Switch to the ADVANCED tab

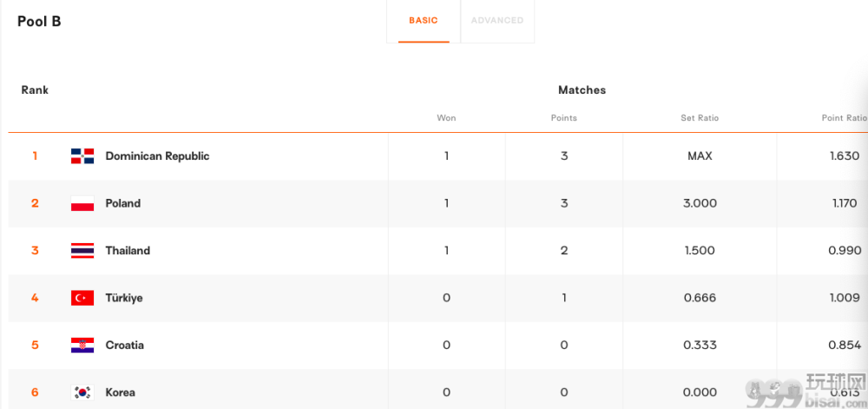(497, 21)
